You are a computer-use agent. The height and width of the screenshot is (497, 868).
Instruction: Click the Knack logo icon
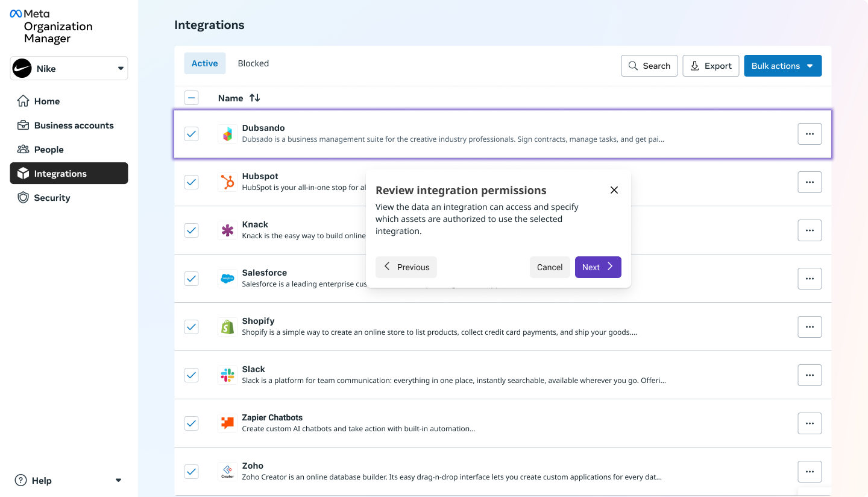[x=227, y=230]
